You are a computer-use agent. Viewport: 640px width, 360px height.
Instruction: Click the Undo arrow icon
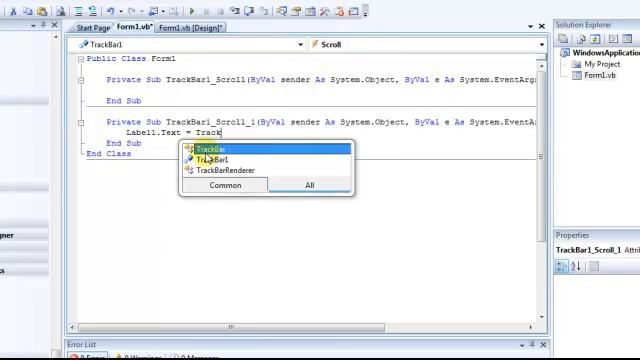point(110,11)
